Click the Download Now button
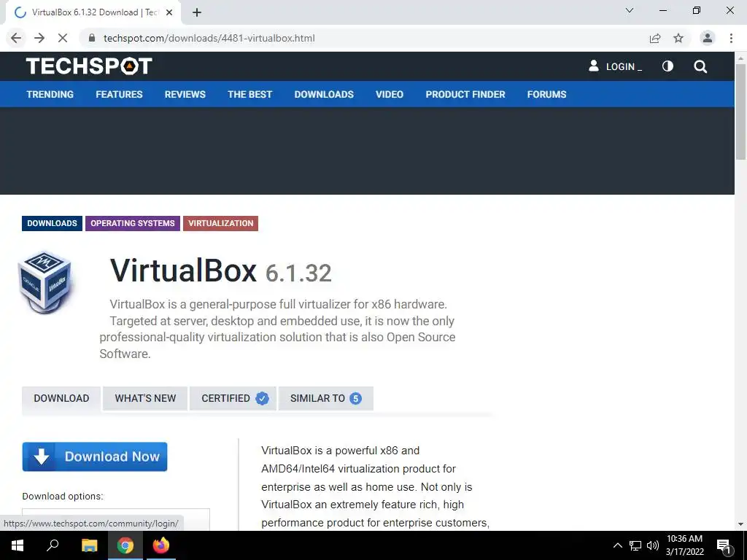The image size is (747, 560). coord(95,456)
